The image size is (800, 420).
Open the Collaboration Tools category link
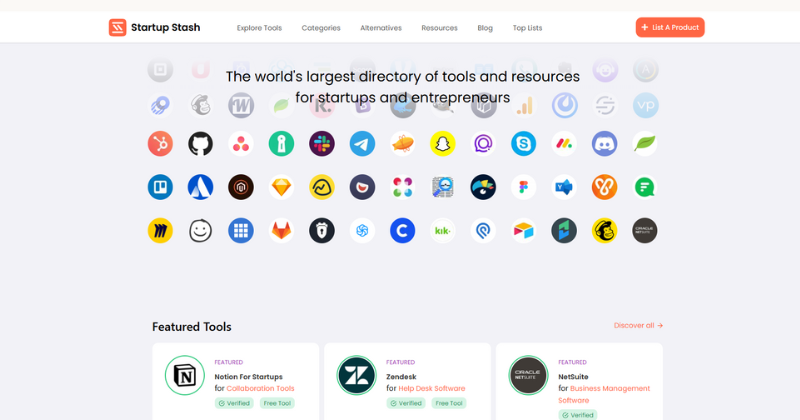coord(260,388)
